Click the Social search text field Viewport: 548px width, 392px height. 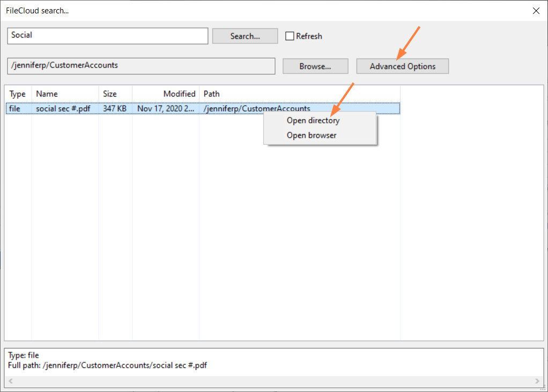click(107, 36)
